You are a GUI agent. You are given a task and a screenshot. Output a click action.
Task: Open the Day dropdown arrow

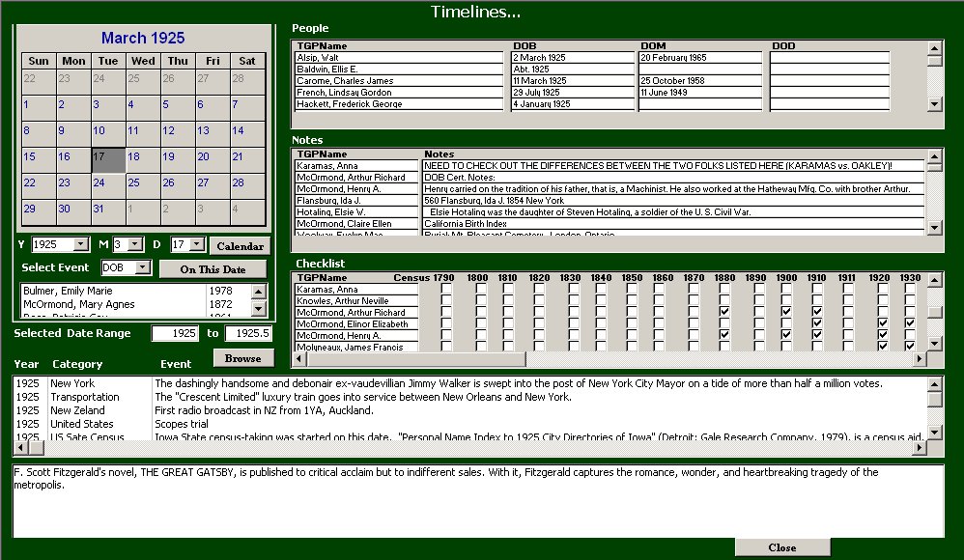click(196, 244)
